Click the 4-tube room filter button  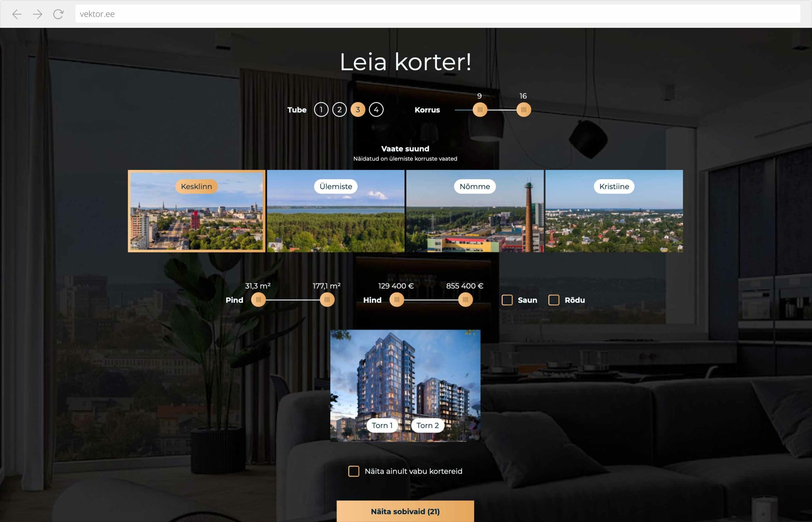pyautogui.click(x=376, y=109)
